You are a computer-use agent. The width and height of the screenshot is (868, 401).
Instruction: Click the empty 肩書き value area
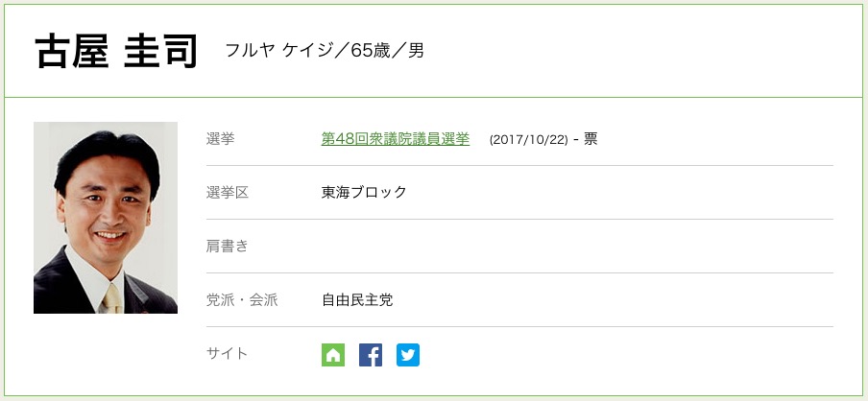click(x=576, y=247)
